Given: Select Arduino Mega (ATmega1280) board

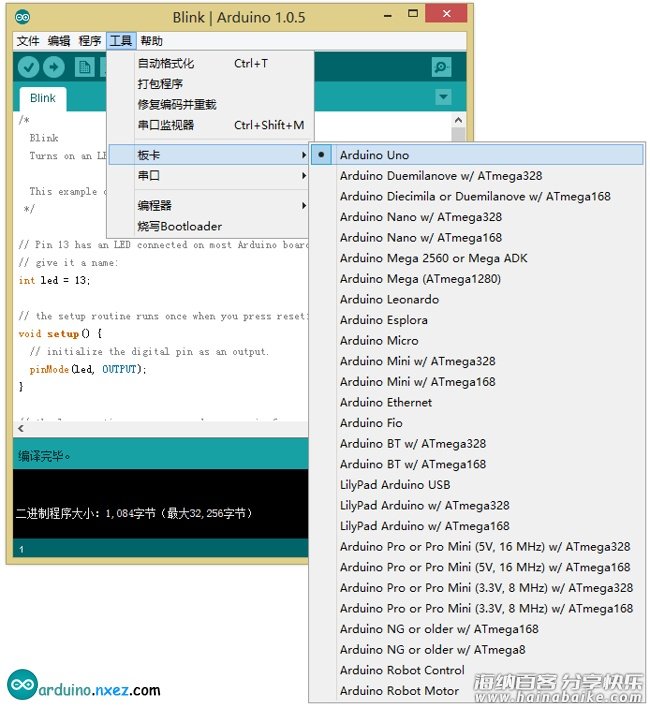Looking at the screenshot, I should tap(478, 279).
